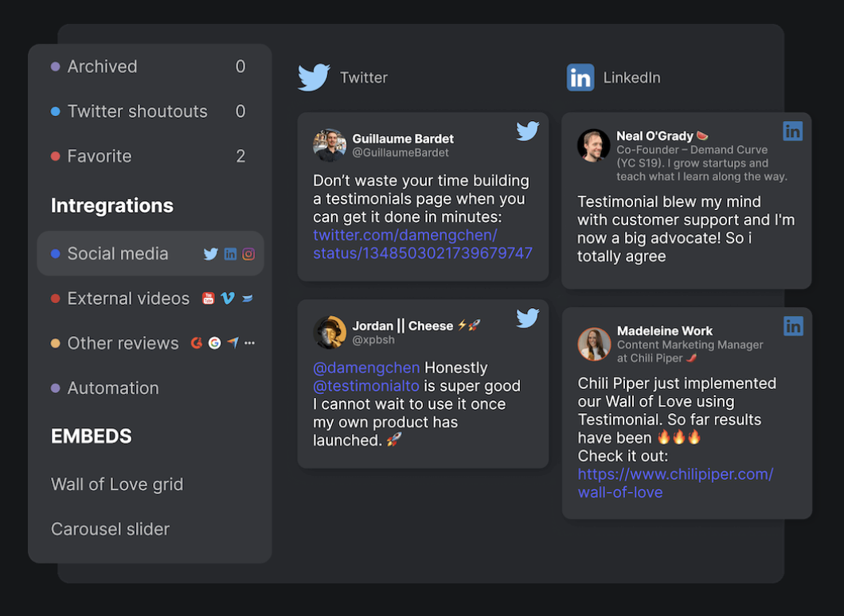
Task: Click the three-dots icon beside Other reviews
Action: tap(249, 343)
